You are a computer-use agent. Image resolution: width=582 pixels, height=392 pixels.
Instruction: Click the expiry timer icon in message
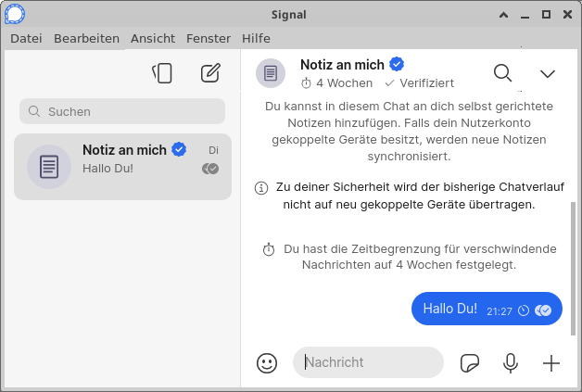524,310
